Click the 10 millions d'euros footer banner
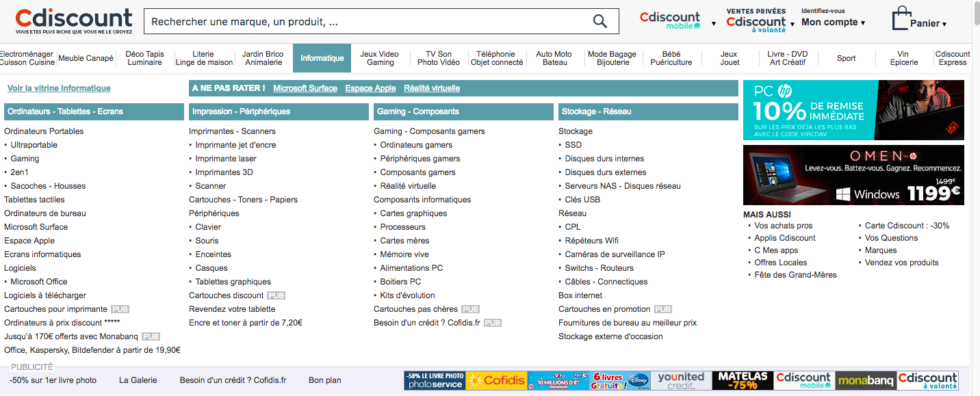980x396 pixels. point(558,381)
